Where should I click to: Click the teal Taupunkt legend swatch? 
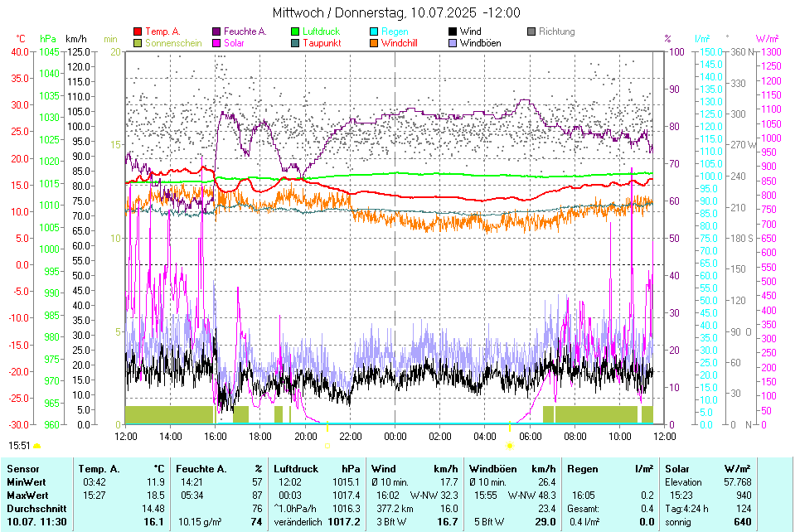point(295,43)
